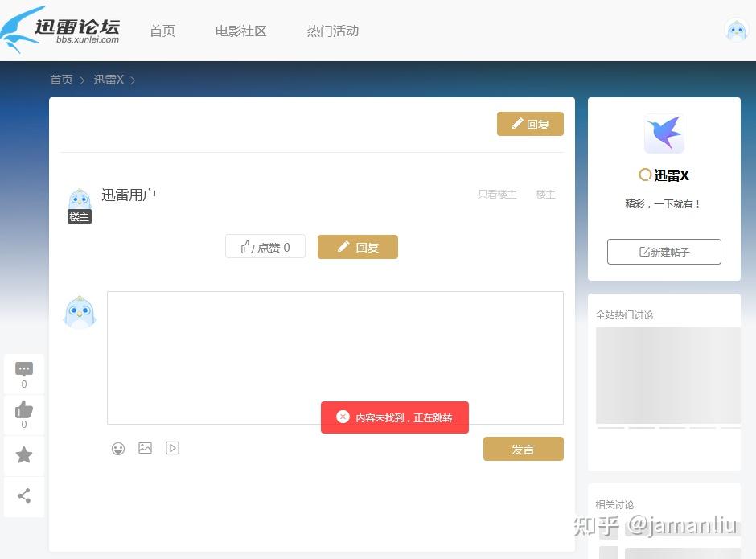Submit your comment with the 发言 button
The width and height of the screenshot is (756, 559).
click(523, 449)
